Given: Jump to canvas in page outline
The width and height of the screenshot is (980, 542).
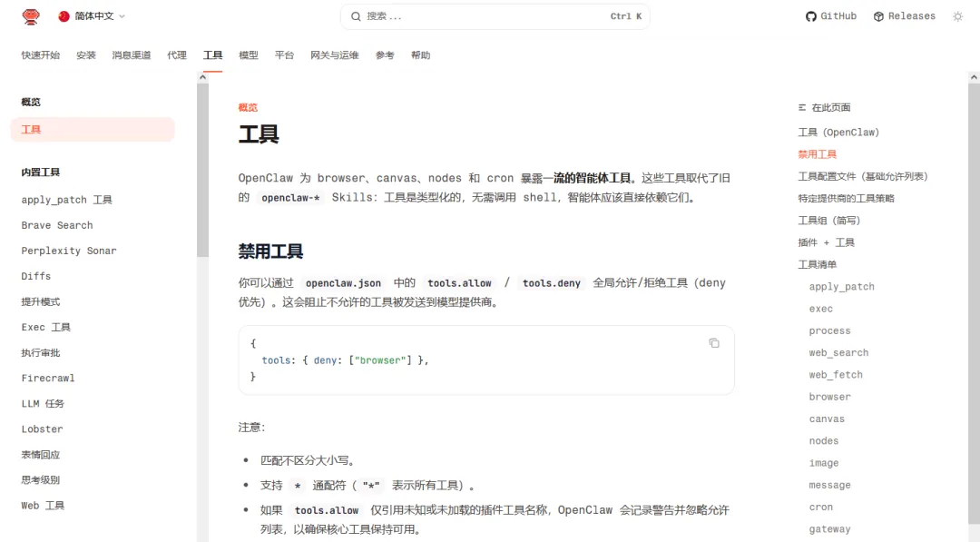Looking at the screenshot, I should click(x=827, y=419).
